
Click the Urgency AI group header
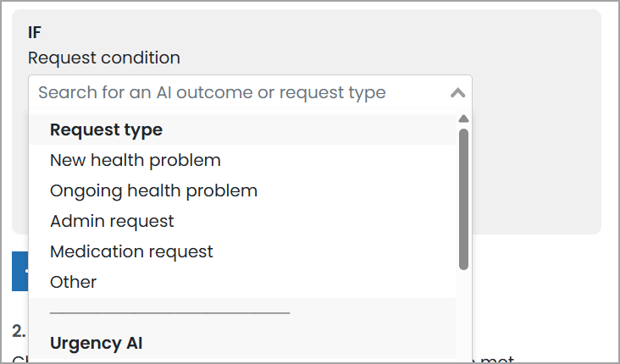click(x=96, y=343)
